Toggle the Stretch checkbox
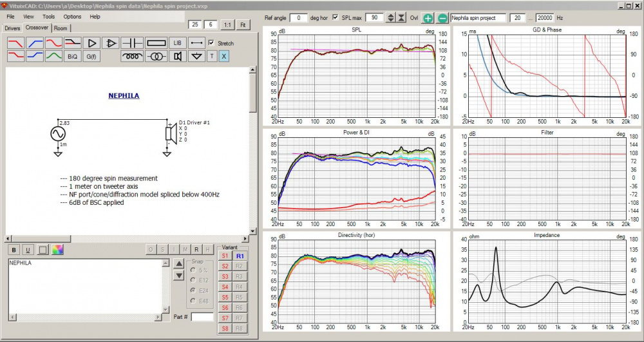 pyautogui.click(x=211, y=43)
